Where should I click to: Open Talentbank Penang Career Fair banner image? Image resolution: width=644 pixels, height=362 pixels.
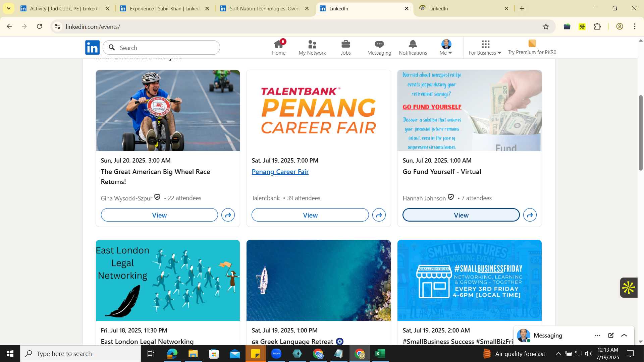pyautogui.click(x=319, y=111)
